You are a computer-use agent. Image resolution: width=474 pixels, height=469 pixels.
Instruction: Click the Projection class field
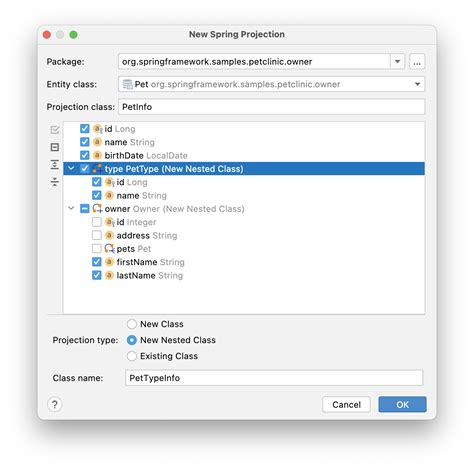point(272,107)
